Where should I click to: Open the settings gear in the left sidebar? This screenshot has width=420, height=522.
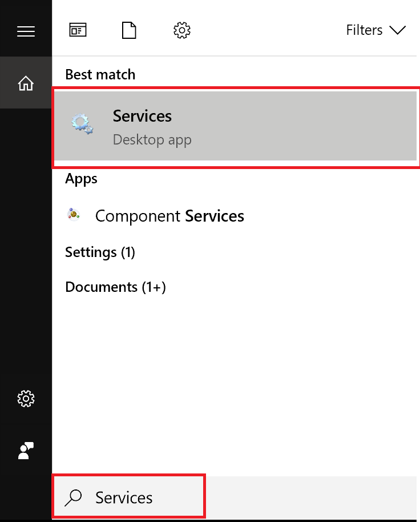tap(26, 398)
